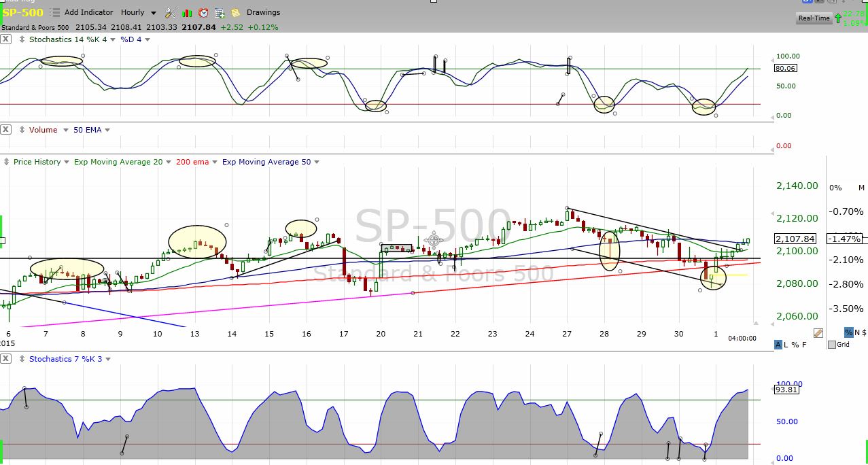868x465 pixels.
Task: Switch scale to L logarithmic mode
Action: 787,345
